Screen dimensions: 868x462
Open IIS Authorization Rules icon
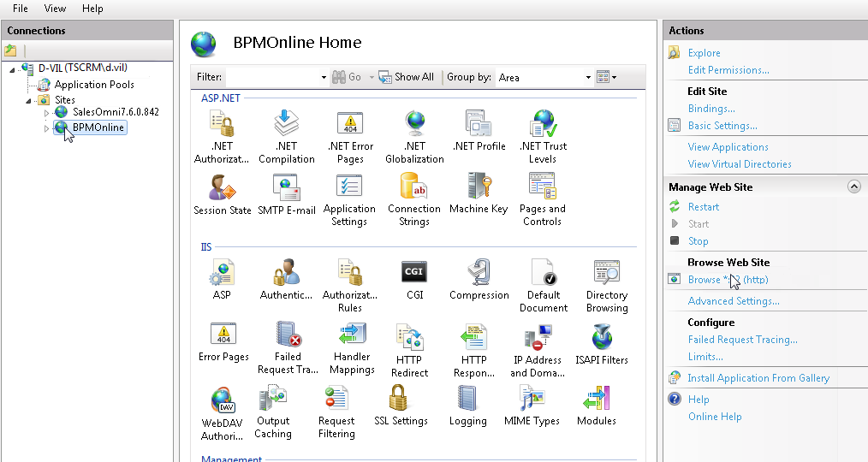point(350,286)
